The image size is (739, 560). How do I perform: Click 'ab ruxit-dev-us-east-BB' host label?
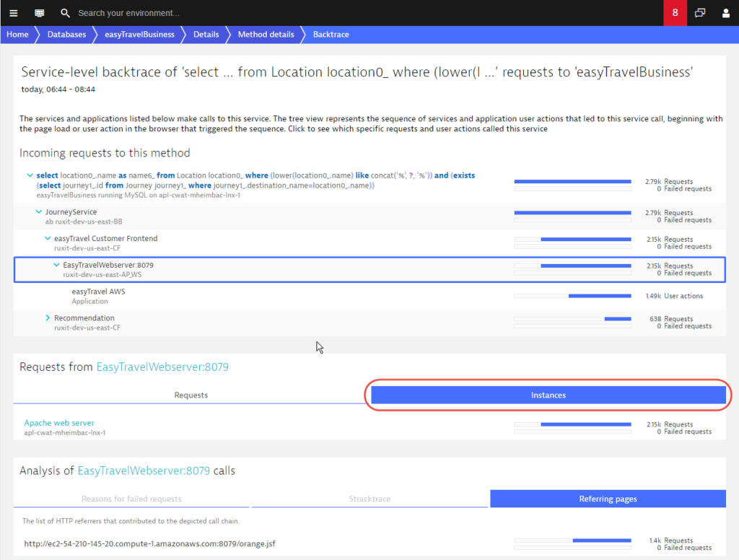[x=84, y=221]
